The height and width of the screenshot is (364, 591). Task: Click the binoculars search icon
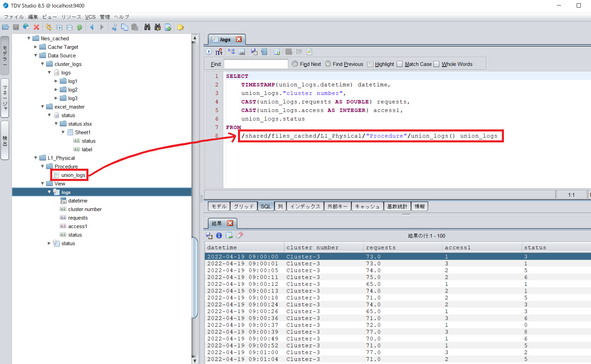pos(147,27)
